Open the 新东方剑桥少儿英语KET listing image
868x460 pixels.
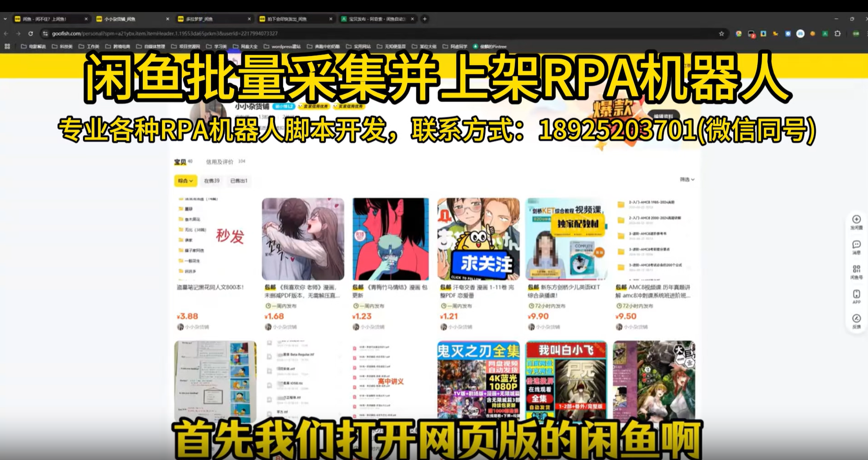click(x=566, y=239)
